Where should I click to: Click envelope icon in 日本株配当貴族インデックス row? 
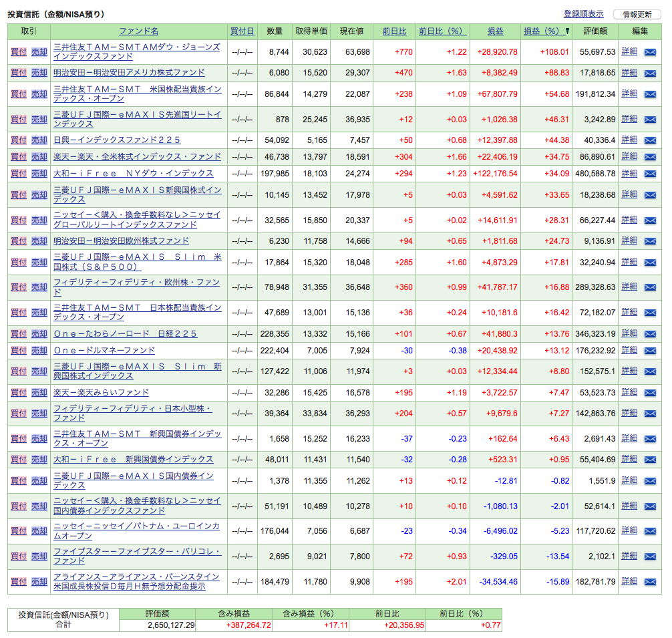click(x=650, y=313)
